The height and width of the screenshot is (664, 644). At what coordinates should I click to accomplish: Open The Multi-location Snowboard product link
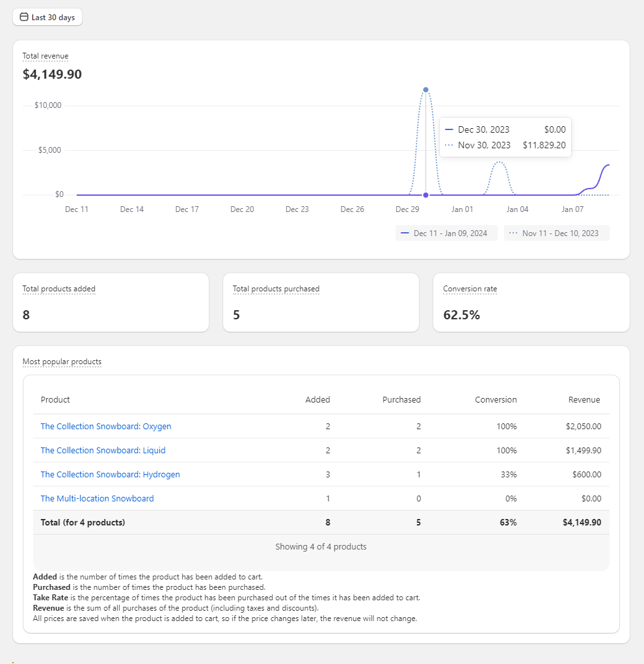pyautogui.click(x=97, y=499)
